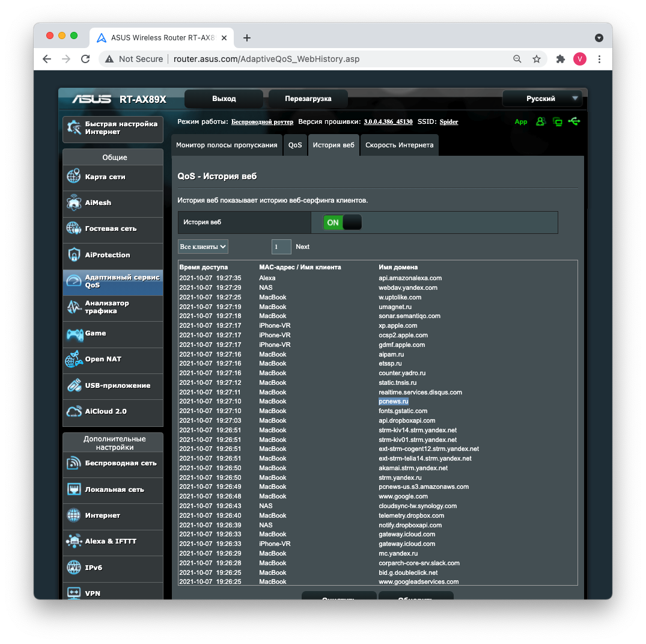Screen dimensions: 646x644
Task: Click the IPv6 sidebar icon
Action: tap(74, 567)
